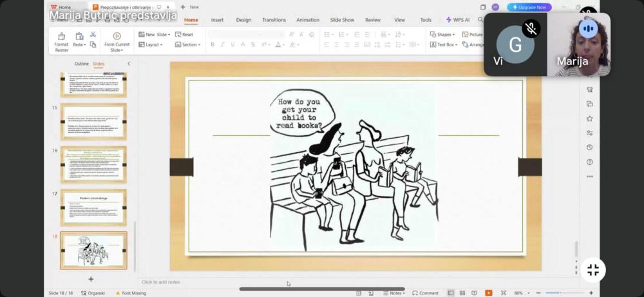Click the Format Painter tool

(61, 41)
